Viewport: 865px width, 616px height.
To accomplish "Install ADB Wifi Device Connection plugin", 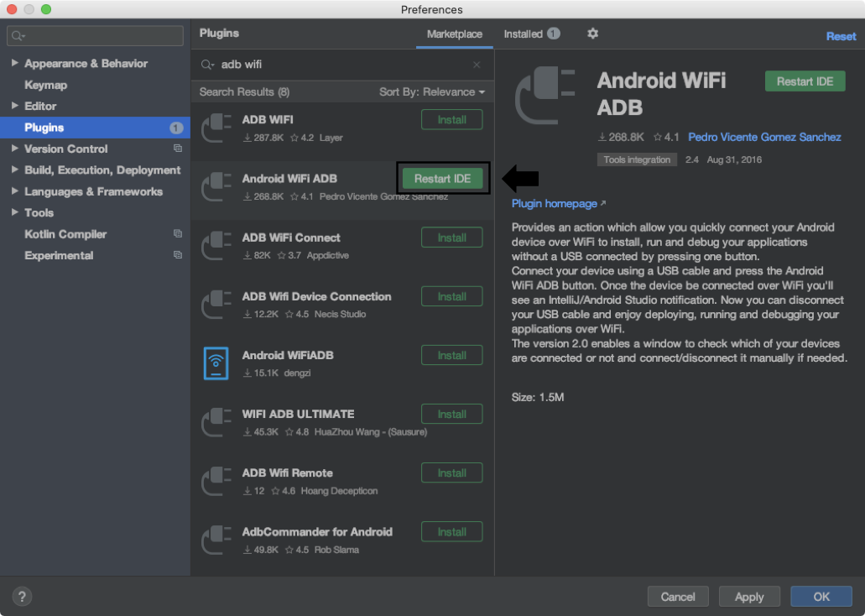I will [452, 296].
